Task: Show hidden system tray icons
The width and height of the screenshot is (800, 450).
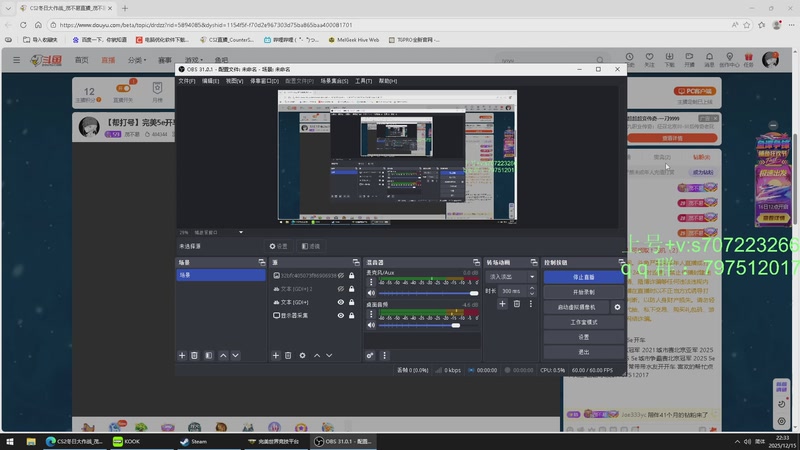Action: pos(737,441)
